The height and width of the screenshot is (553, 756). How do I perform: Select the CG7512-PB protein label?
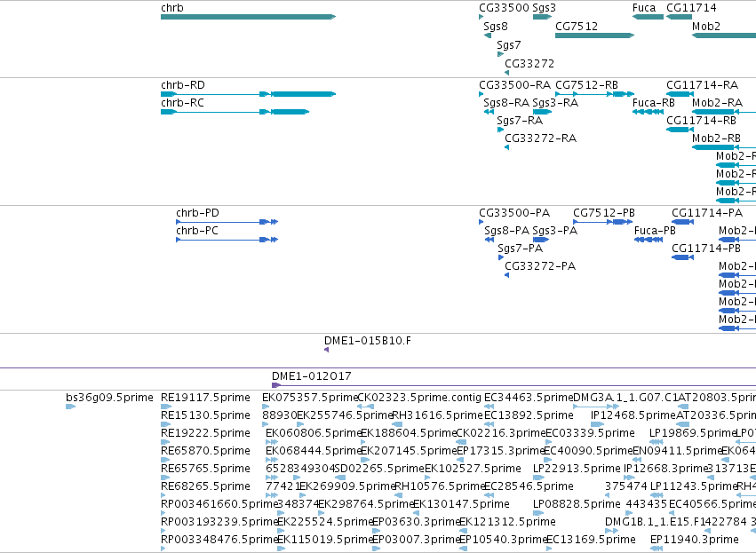pyautogui.click(x=604, y=213)
